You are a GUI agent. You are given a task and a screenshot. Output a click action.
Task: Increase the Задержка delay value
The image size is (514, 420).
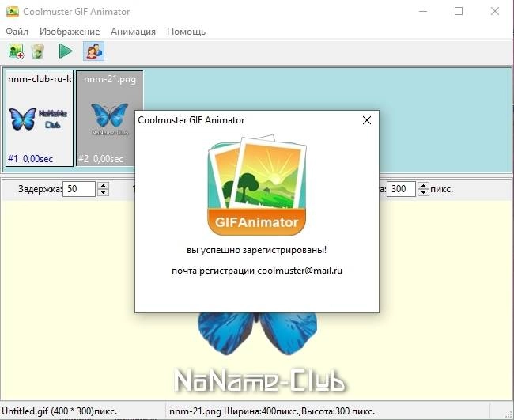(104, 186)
